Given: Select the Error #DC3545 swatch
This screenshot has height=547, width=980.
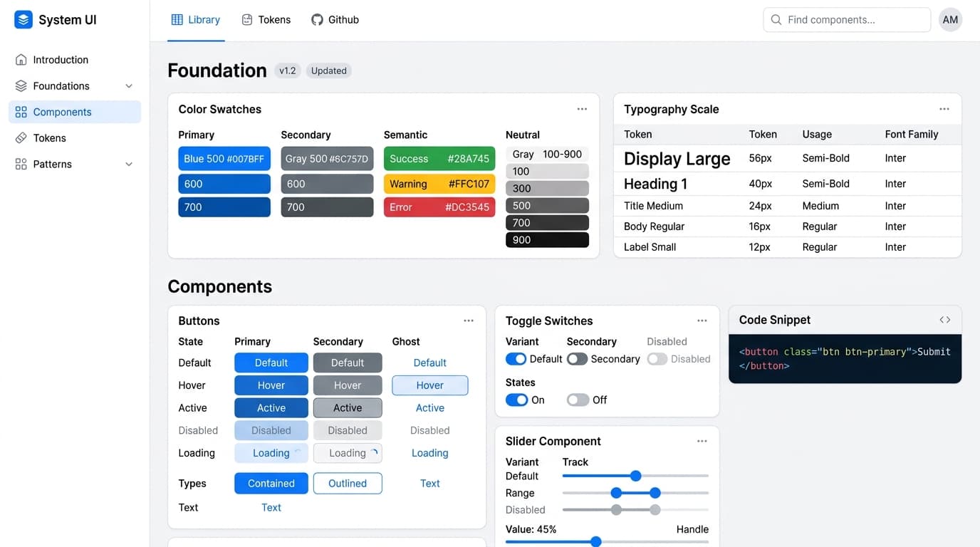Looking at the screenshot, I should point(439,207).
